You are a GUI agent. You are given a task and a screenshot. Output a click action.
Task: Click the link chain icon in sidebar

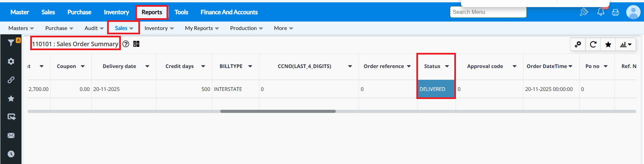[11, 80]
